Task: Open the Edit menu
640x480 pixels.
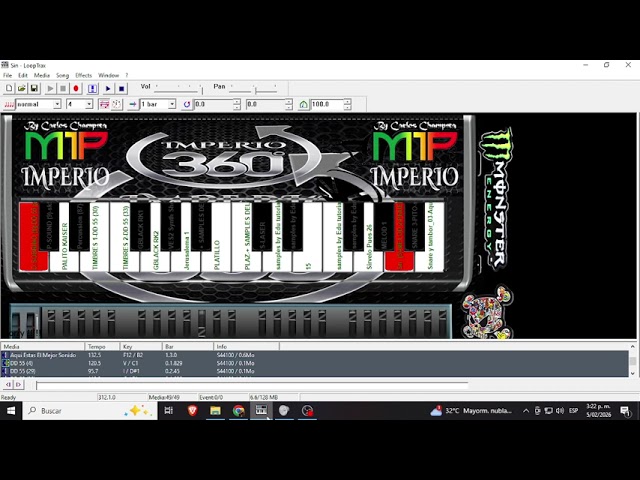Action: 23,76
